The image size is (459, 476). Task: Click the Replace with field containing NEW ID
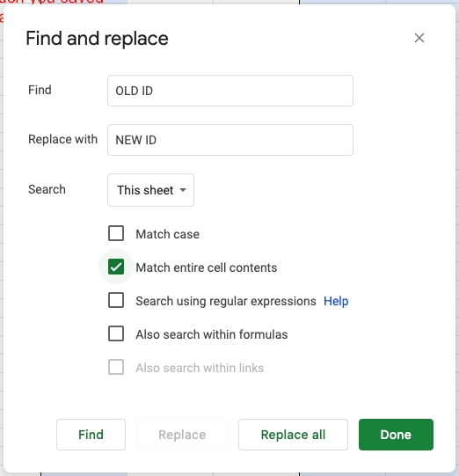[230, 140]
